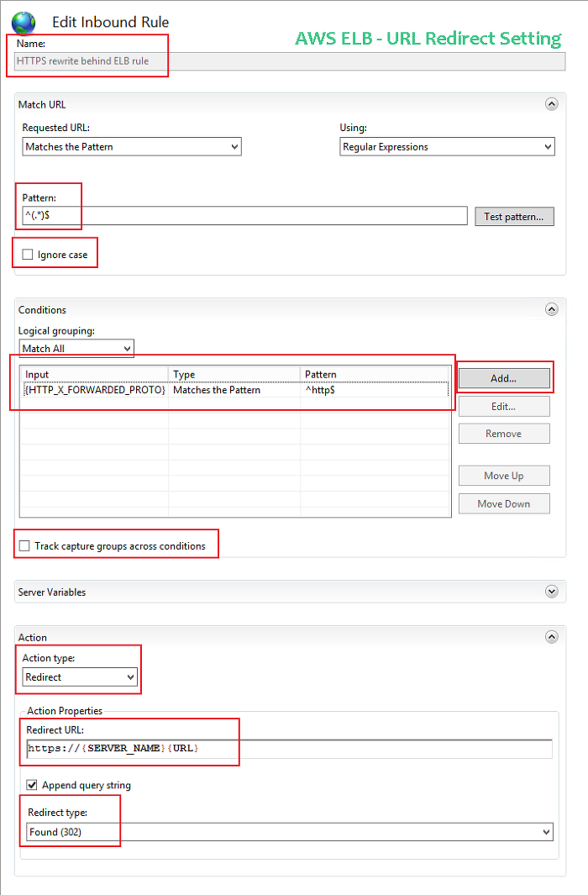Open the Redirect type Found (302) dropdown
This screenshot has height=895, width=588.
pyautogui.click(x=290, y=832)
